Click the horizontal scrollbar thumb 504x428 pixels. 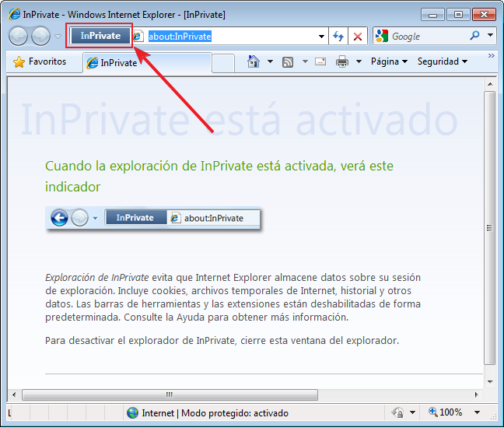click(x=170, y=395)
